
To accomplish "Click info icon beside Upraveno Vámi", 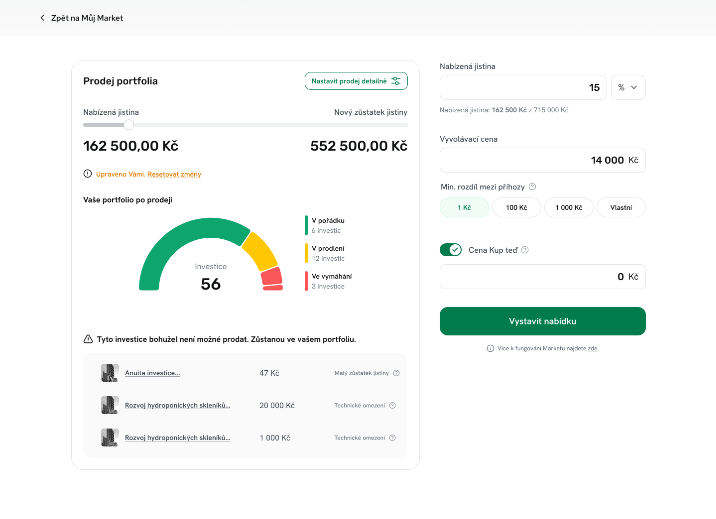I will pyautogui.click(x=87, y=174).
